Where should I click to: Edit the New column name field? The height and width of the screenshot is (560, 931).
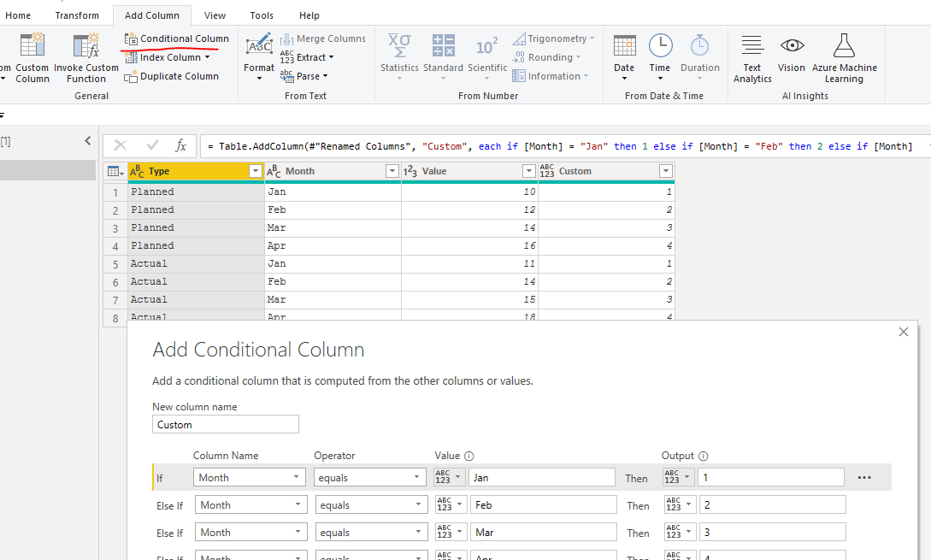click(226, 425)
